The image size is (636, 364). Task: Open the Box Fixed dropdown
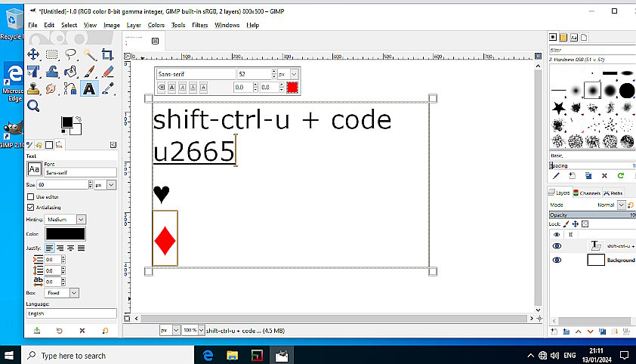(74, 293)
